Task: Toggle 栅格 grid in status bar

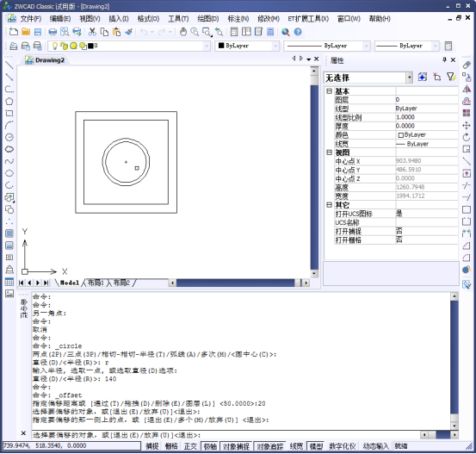Action: click(x=171, y=446)
